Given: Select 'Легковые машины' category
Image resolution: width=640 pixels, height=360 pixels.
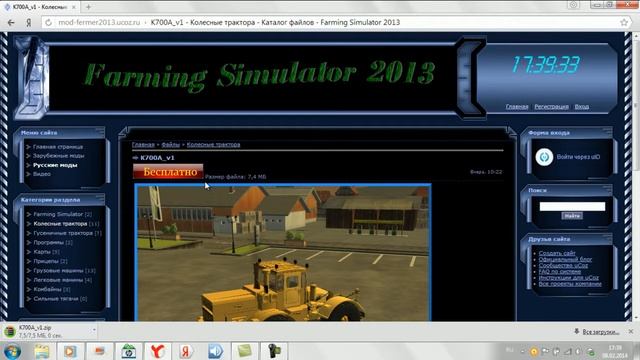Looking at the screenshot, I should pyautogui.click(x=58, y=280).
